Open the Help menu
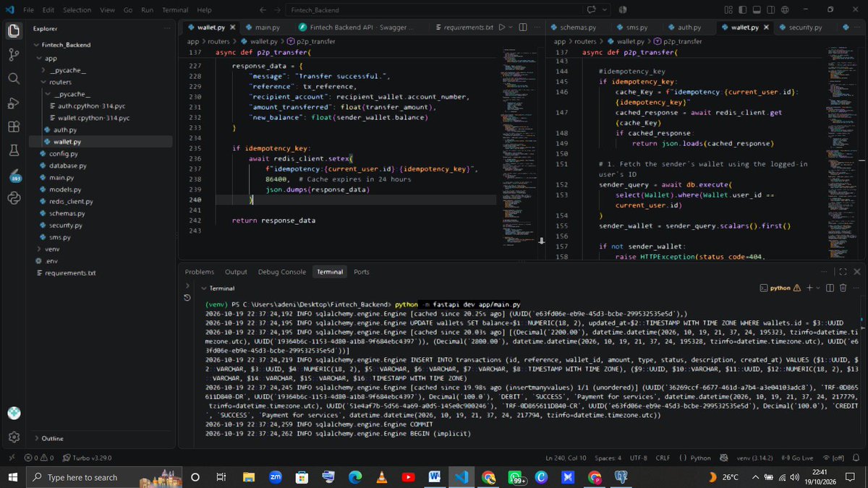Viewport: 868px width, 488px height. point(205,10)
